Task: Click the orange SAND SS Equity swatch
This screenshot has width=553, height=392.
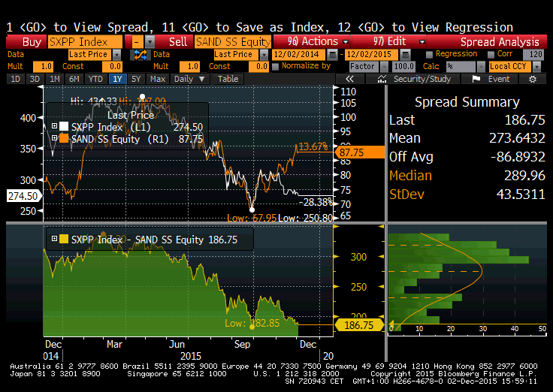Action: pyautogui.click(x=64, y=138)
